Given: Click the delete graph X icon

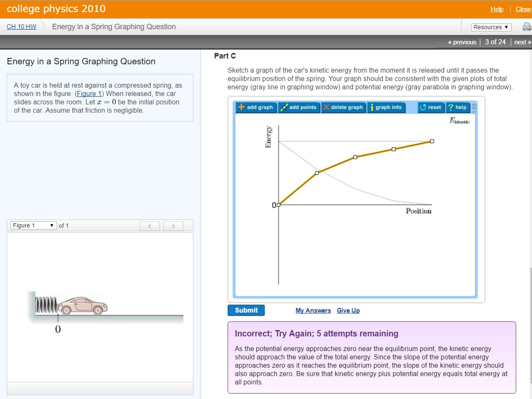Looking at the screenshot, I should 326,107.
